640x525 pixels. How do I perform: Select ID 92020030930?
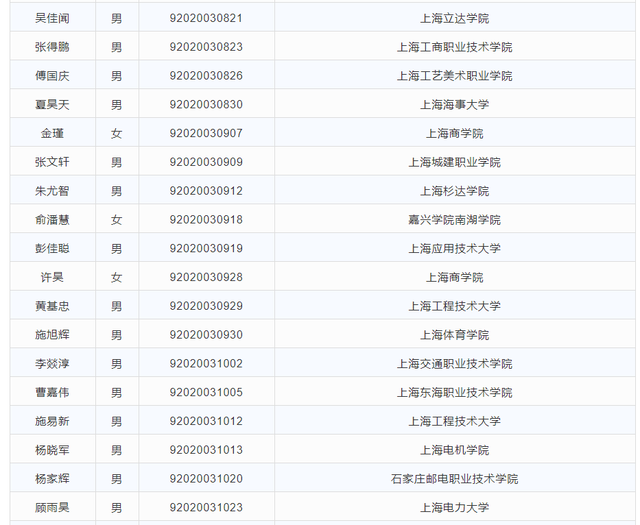206,335
